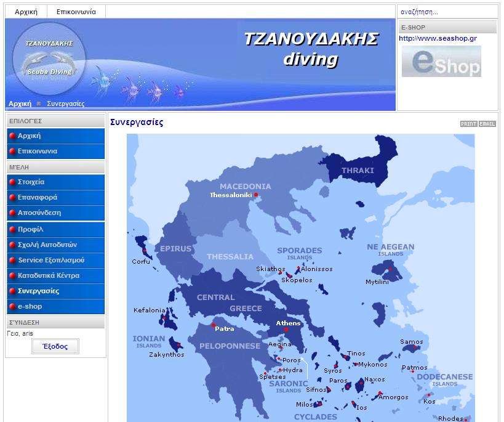Click the Patra marker on the map
The image size is (504, 422).
[213, 325]
